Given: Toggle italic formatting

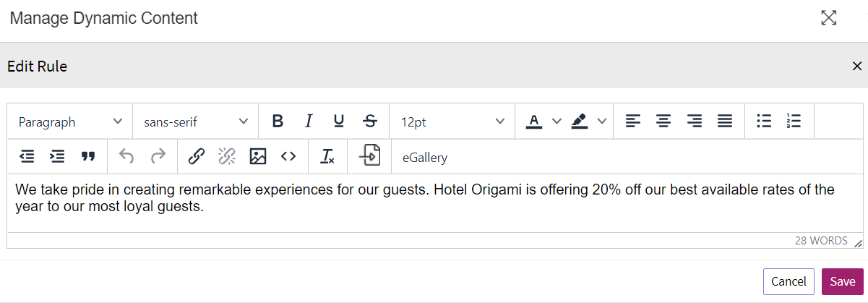Looking at the screenshot, I should point(309,121).
